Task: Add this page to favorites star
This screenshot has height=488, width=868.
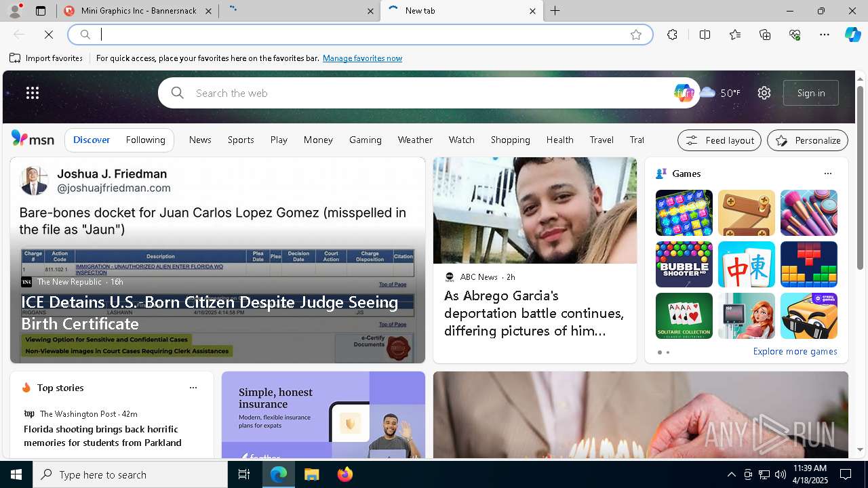Action: (x=636, y=35)
